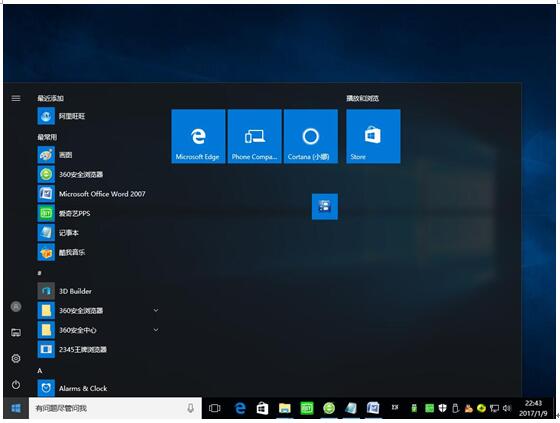Click the volume speaker tray icon
The height and width of the screenshot is (423, 560).
point(507,408)
